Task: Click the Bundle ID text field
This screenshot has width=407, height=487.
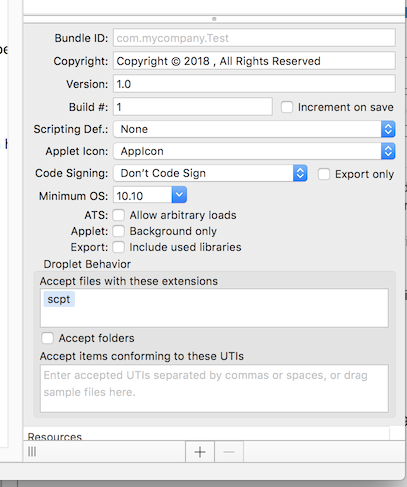Action: tap(254, 38)
